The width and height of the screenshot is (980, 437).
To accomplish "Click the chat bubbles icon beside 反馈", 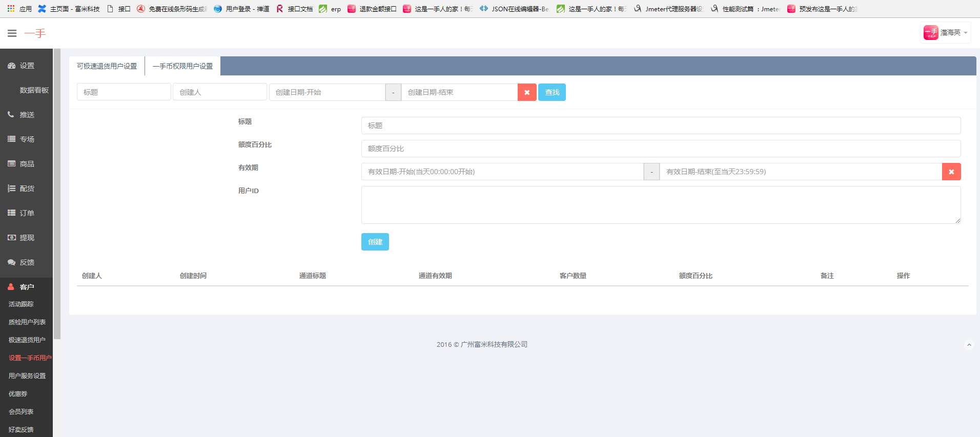I will 11,262.
